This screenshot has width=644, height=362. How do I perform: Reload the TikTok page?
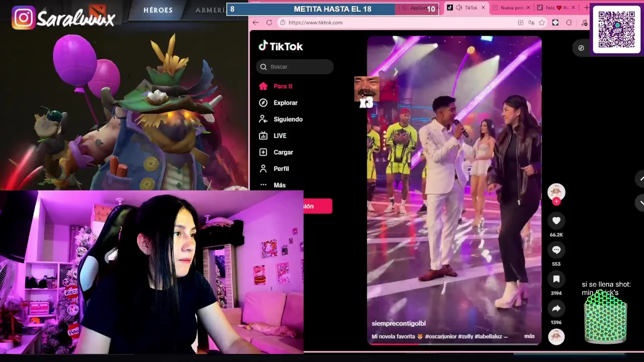click(x=269, y=23)
